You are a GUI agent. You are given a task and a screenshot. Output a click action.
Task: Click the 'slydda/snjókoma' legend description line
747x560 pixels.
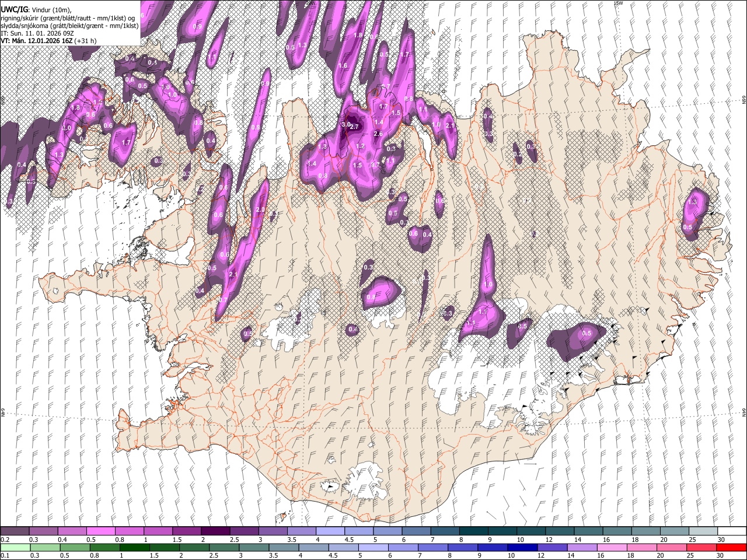click(69, 26)
